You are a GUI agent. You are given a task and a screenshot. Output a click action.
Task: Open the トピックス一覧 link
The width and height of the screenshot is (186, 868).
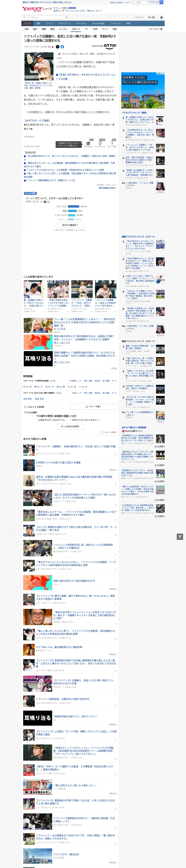click(155, 29)
